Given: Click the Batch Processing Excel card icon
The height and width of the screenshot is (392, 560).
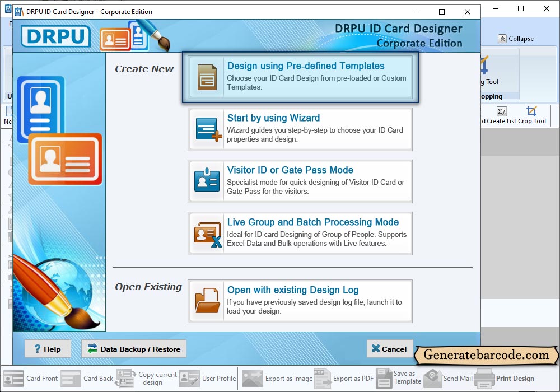Looking at the screenshot, I should pyautogui.click(x=208, y=234).
